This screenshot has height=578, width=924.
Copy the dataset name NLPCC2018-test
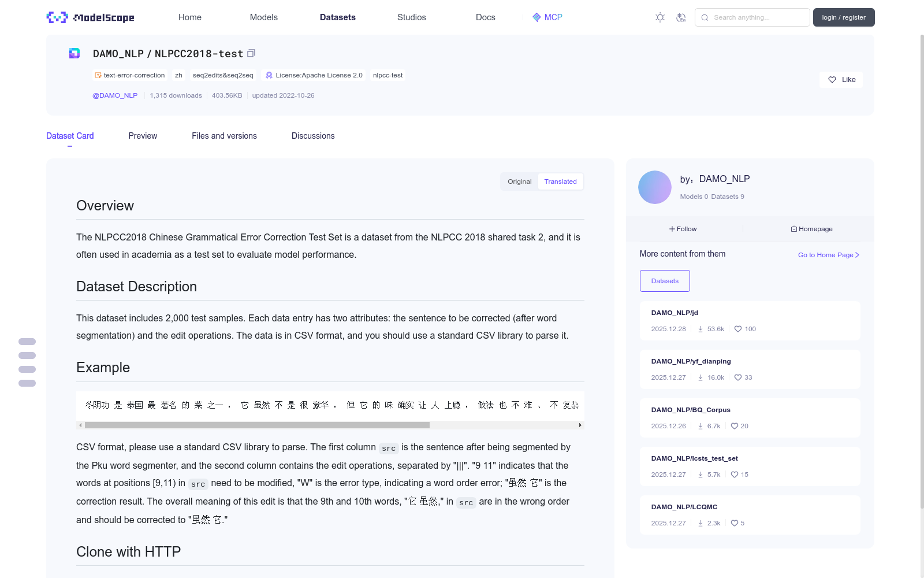point(251,53)
